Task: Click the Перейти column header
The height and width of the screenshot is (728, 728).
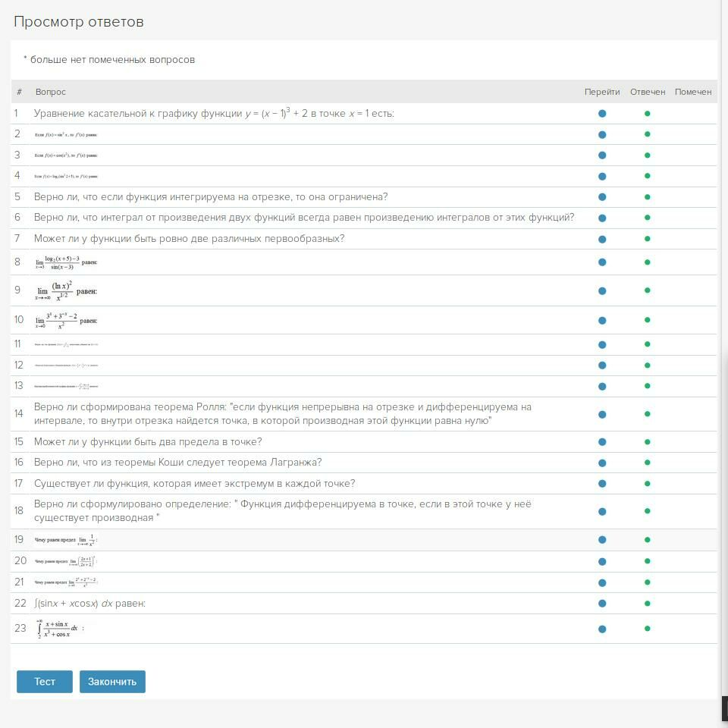Action: (602, 92)
